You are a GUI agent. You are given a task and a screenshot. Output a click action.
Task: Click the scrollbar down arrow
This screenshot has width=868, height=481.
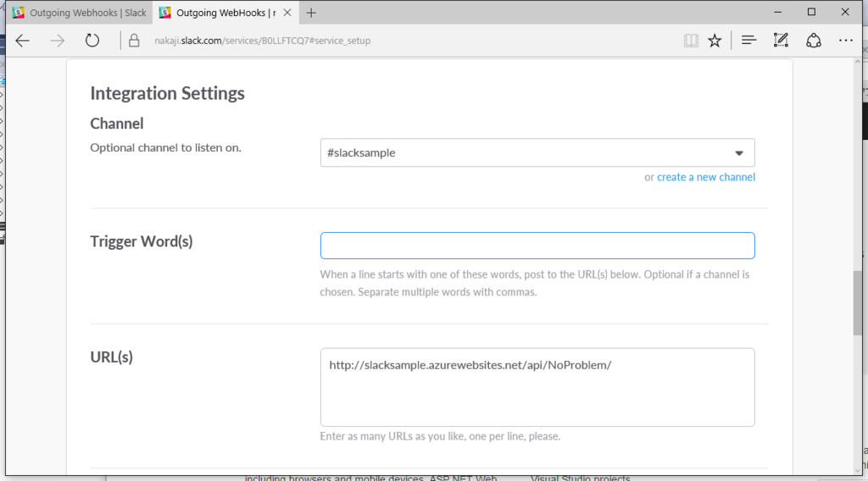[858, 470]
